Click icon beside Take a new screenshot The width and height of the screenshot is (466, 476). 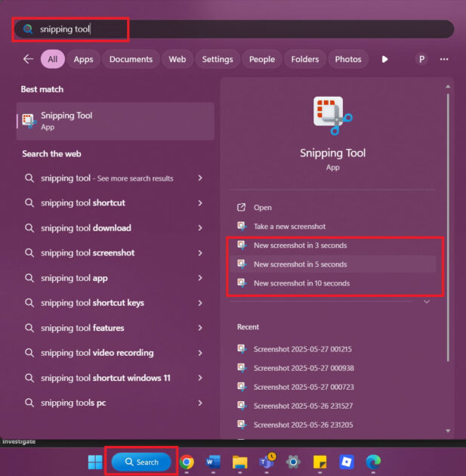(242, 226)
